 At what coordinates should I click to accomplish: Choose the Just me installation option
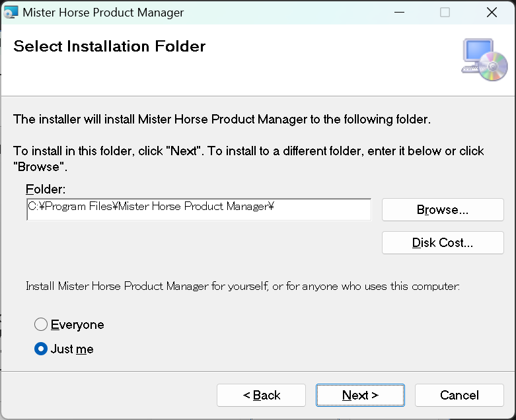(x=42, y=349)
